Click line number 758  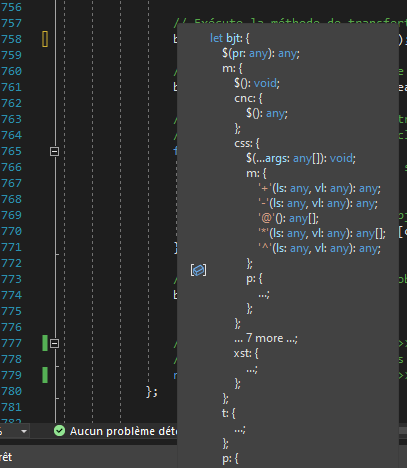[12, 39]
